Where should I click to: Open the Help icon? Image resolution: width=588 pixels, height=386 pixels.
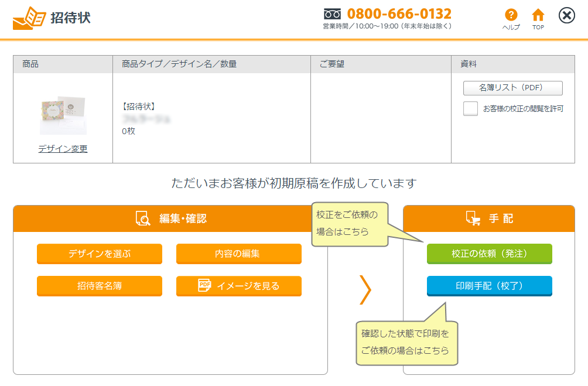click(511, 15)
